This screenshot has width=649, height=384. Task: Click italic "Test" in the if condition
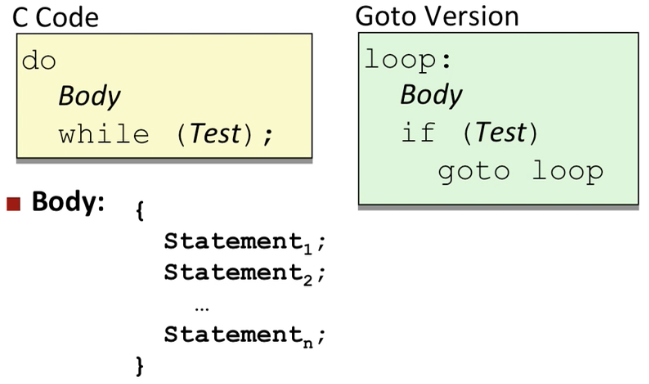pos(501,132)
